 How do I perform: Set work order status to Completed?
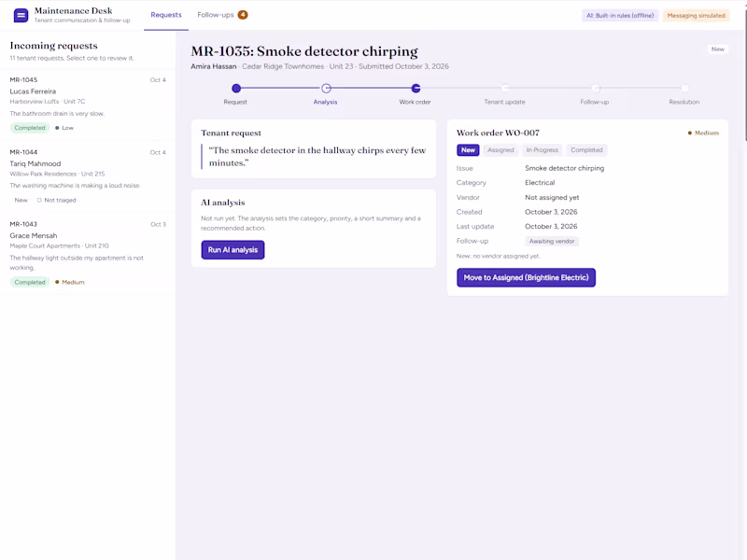point(586,150)
